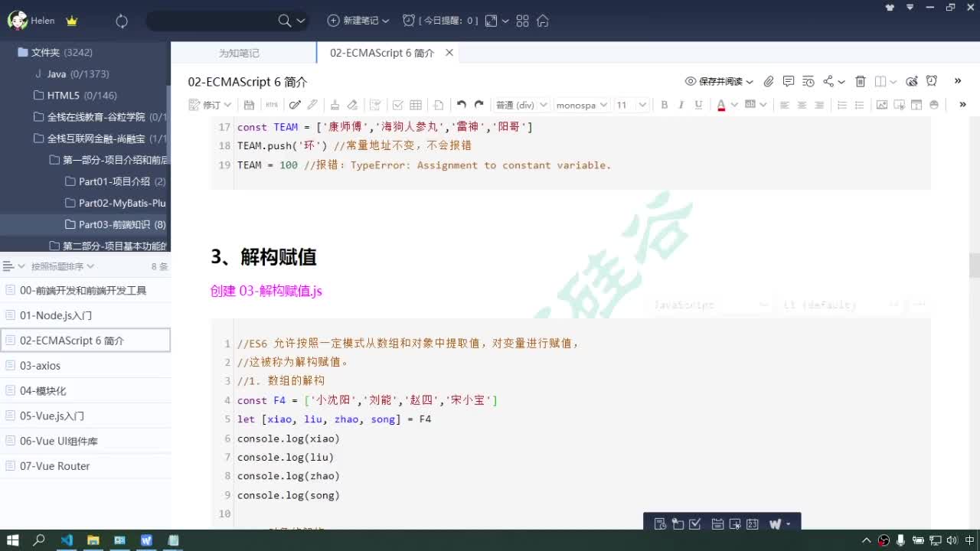980x551 pixels.
Task: Click the screenshot capture icon in floating bar
Action: point(735,524)
